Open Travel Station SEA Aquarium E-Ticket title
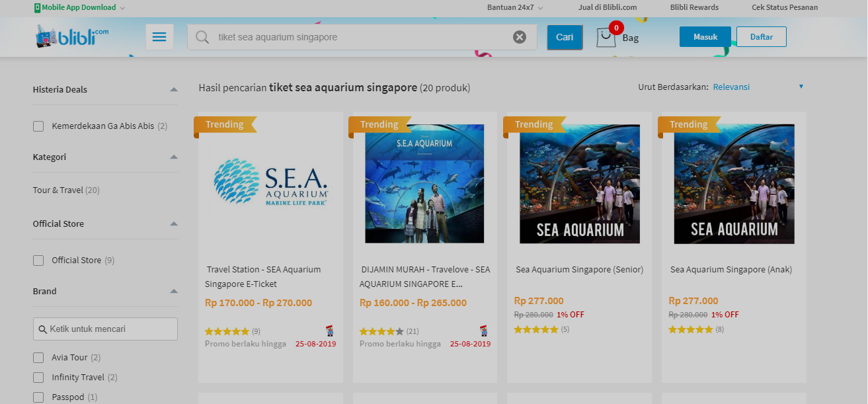Screen dimensions: 868x404 263,277
